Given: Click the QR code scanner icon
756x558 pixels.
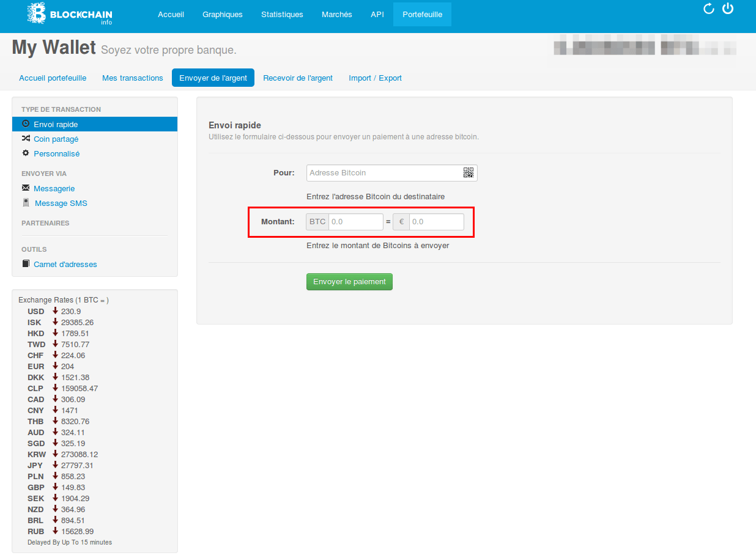Looking at the screenshot, I should (x=469, y=172).
